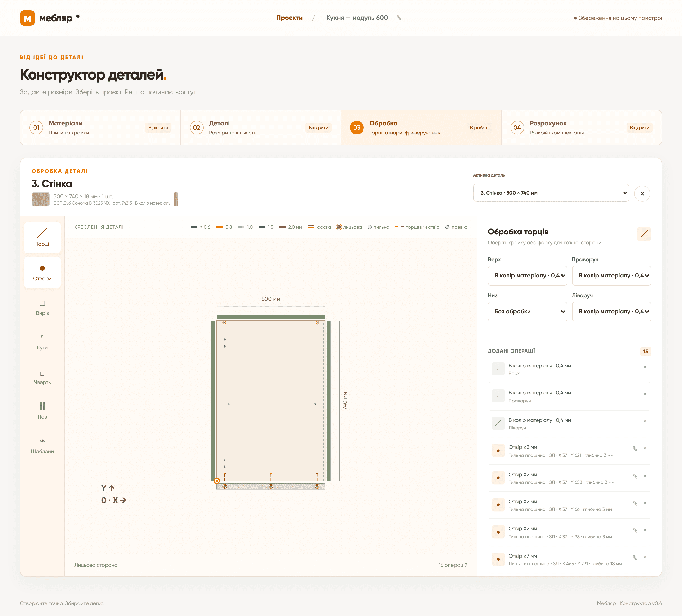
Task: Toggle прев'ю preview in legend
Action: [x=456, y=227]
